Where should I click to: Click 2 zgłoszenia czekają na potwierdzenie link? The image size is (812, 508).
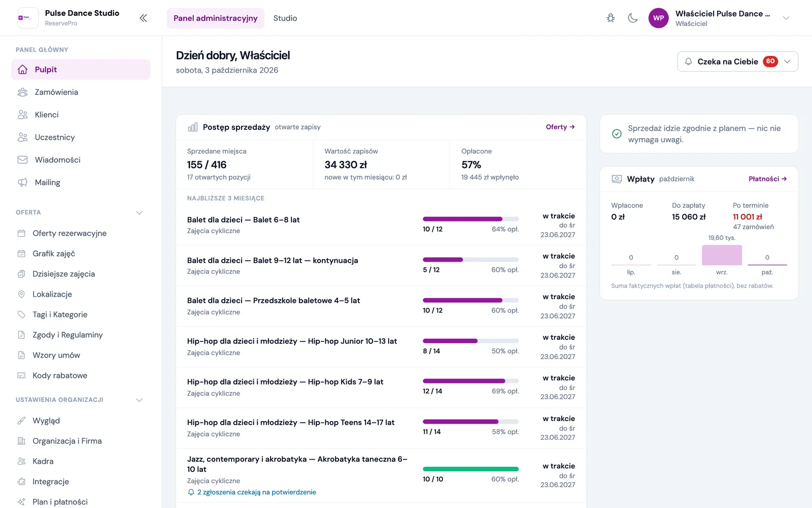257,492
